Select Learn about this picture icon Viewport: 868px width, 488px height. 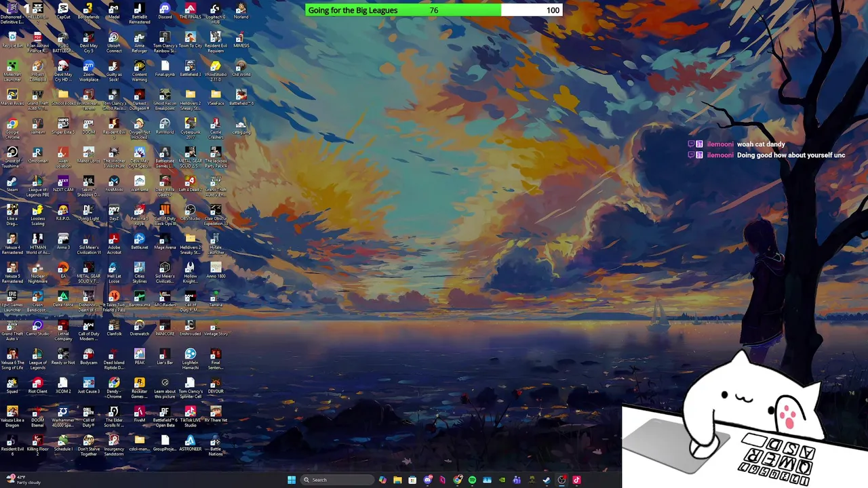(165, 387)
